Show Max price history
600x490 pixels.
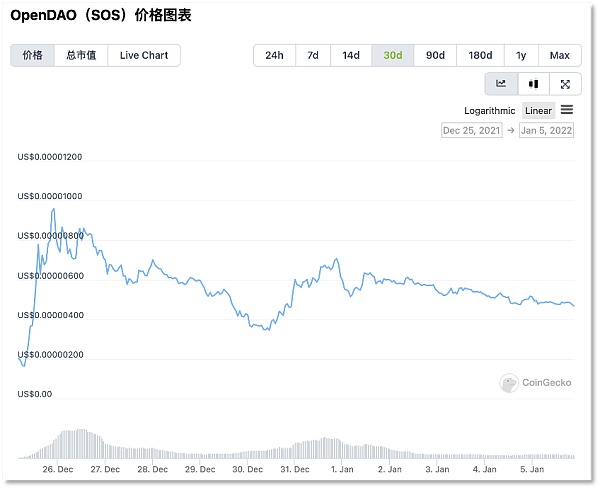coord(560,55)
